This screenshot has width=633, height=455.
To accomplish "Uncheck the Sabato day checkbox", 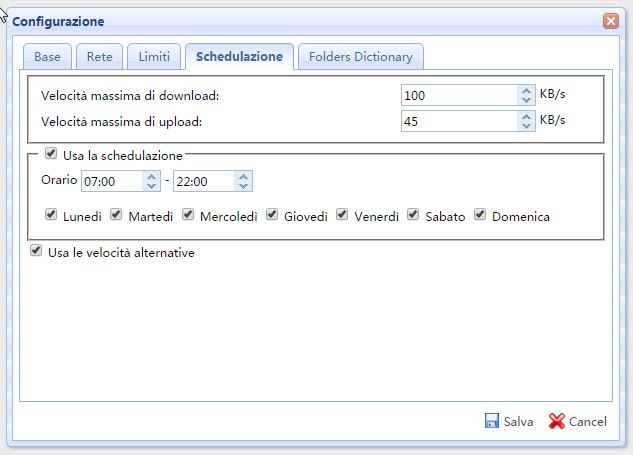I will pyautogui.click(x=412, y=215).
